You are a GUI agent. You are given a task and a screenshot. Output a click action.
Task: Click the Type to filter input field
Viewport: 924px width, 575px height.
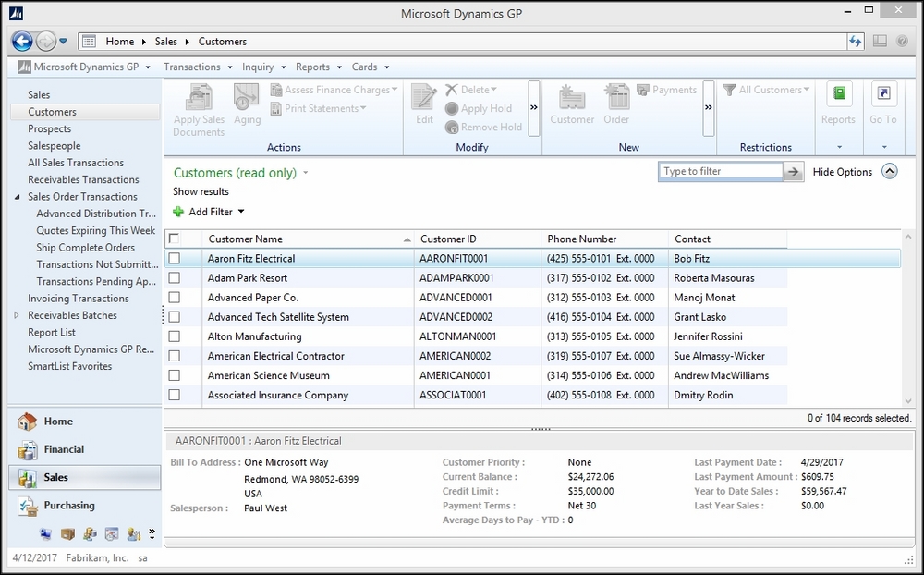(721, 172)
